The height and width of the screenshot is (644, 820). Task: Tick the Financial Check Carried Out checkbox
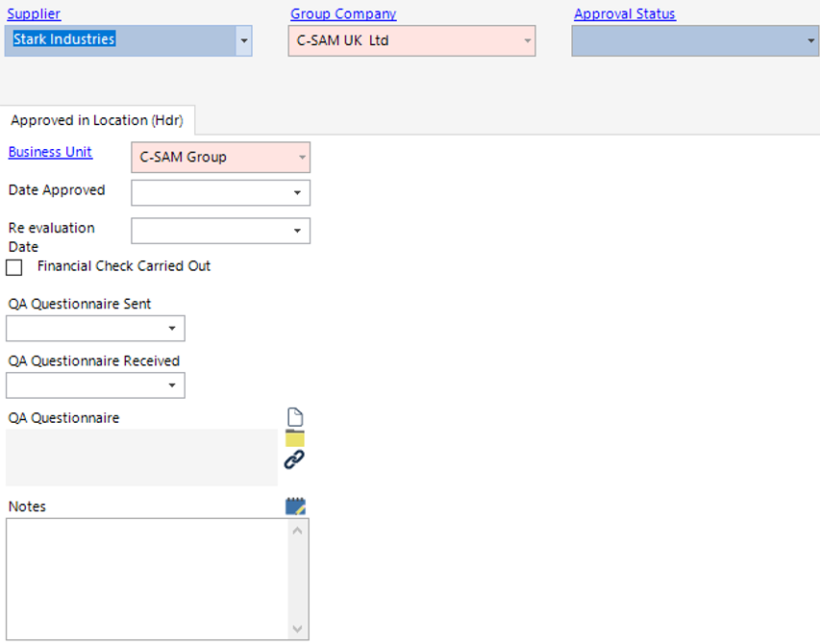click(14, 267)
